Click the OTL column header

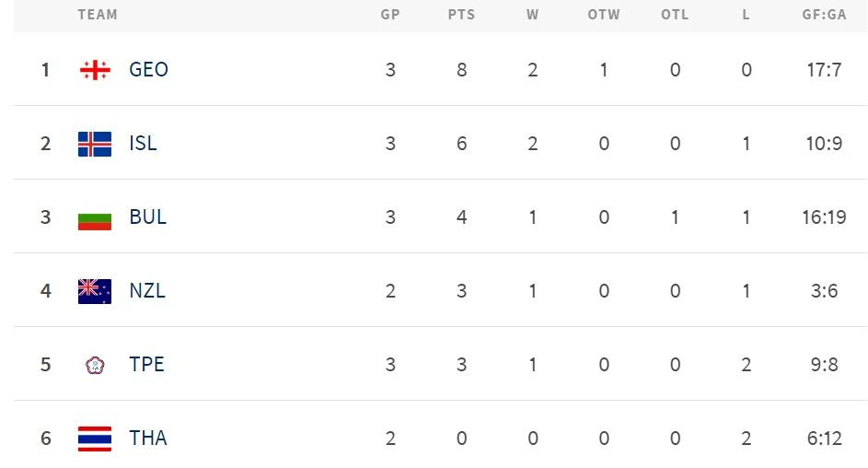675,15
